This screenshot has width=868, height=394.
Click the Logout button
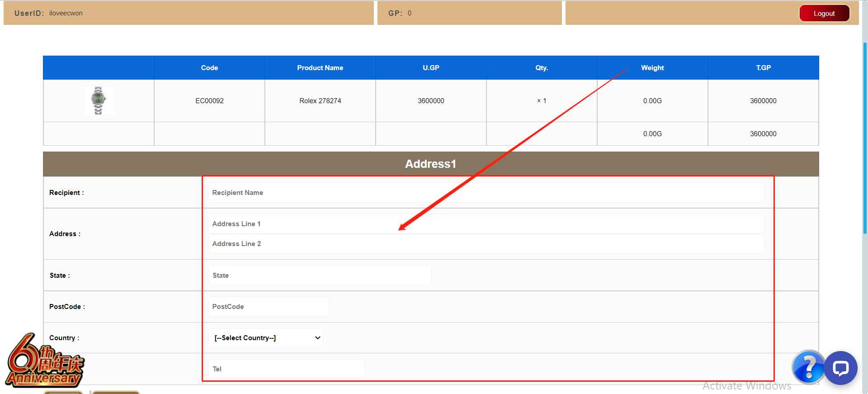coord(824,14)
